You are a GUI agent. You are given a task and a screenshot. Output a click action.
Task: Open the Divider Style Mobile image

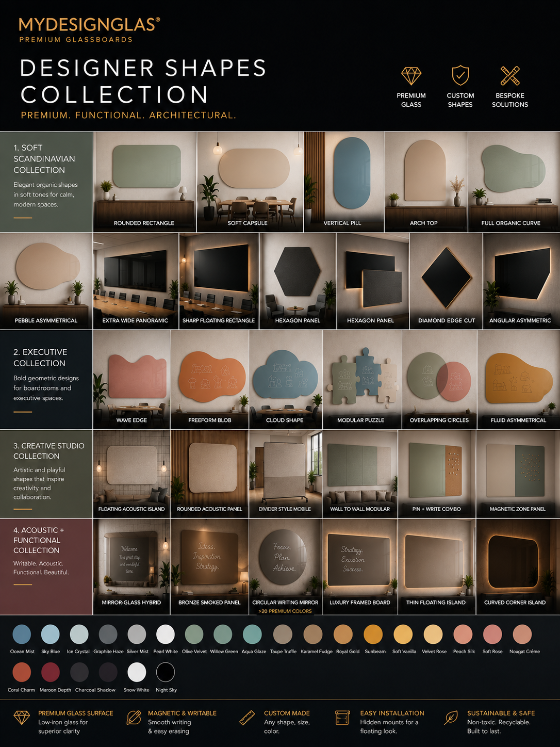[285, 474]
